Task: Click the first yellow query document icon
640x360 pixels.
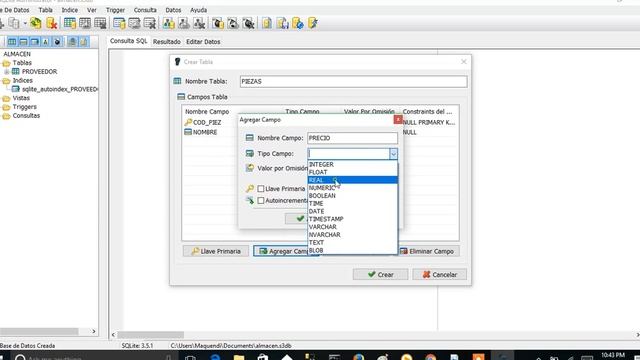Action: tap(267, 23)
